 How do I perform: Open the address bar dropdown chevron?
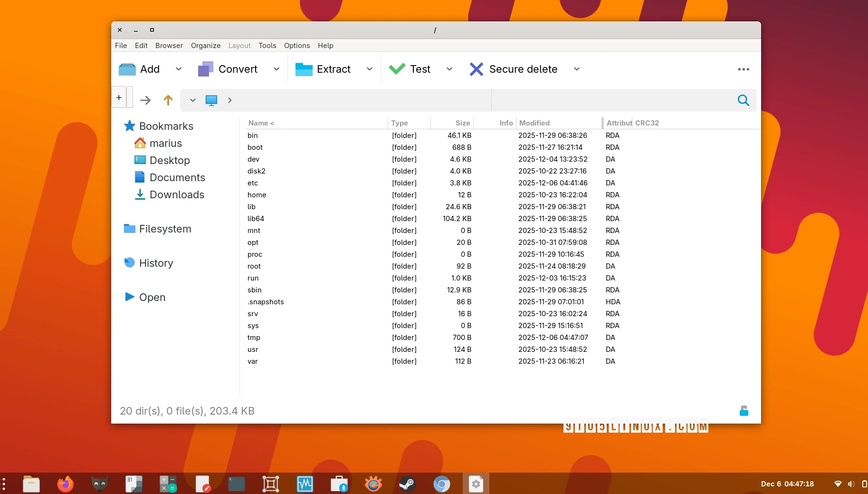[192, 100]
